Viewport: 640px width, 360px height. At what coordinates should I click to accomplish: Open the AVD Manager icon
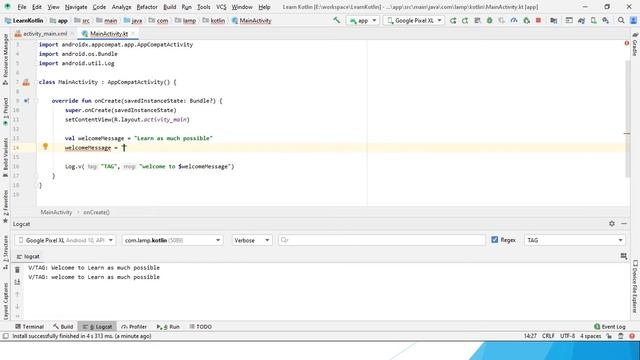pyautogui.click(x=593, y=20)
